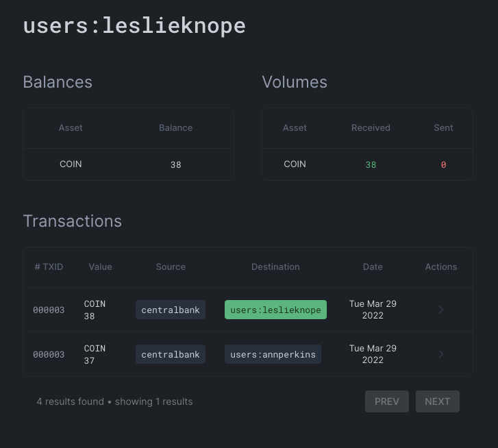Select the Source column header
Screen dimensions: 498x448
click(171, 266)
